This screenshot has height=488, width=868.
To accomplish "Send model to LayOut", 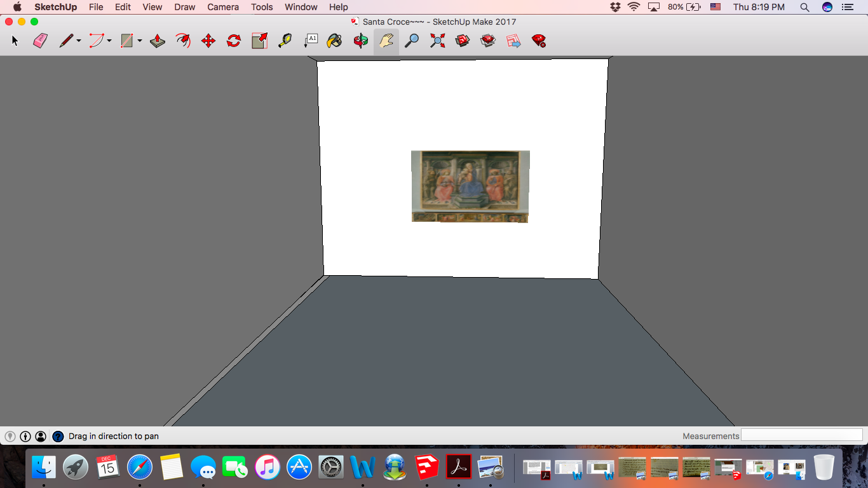I will tap(513, 41).
